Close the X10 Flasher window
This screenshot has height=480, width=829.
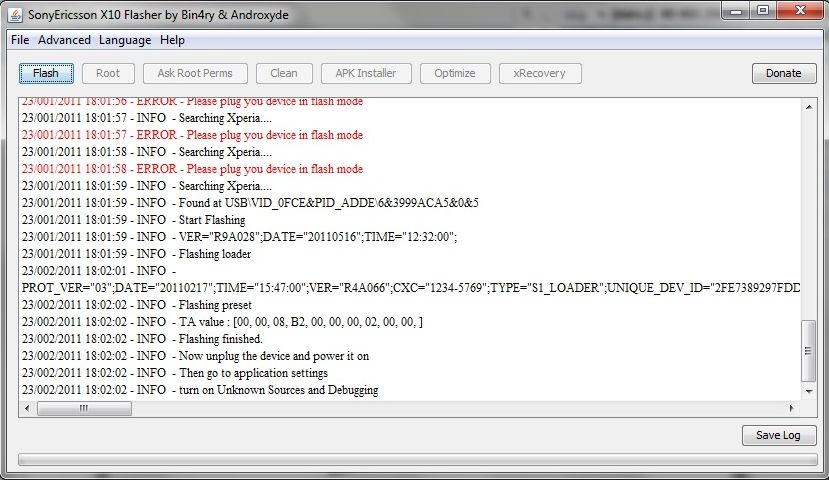[x=800, y=10]
